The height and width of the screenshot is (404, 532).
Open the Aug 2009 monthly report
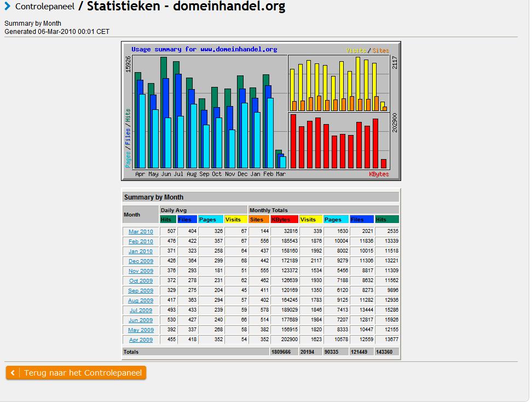click(x=141, y=300)
